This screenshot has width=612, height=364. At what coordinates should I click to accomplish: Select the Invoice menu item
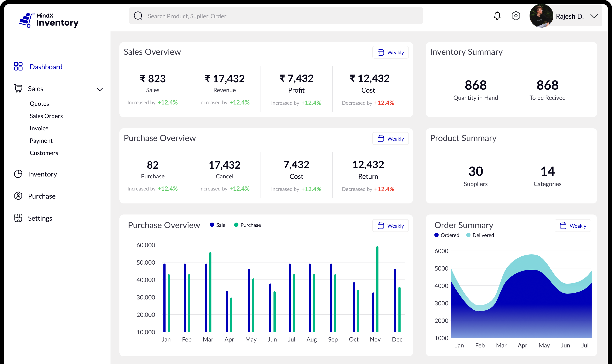[x=39, y=128]
